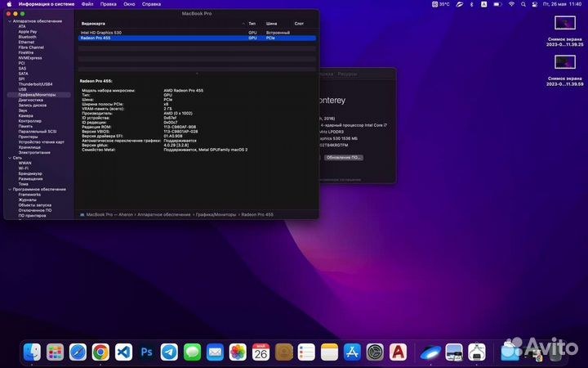588x368 pixels.
Task: Open the Файл menu
Action: coord(87,4)
